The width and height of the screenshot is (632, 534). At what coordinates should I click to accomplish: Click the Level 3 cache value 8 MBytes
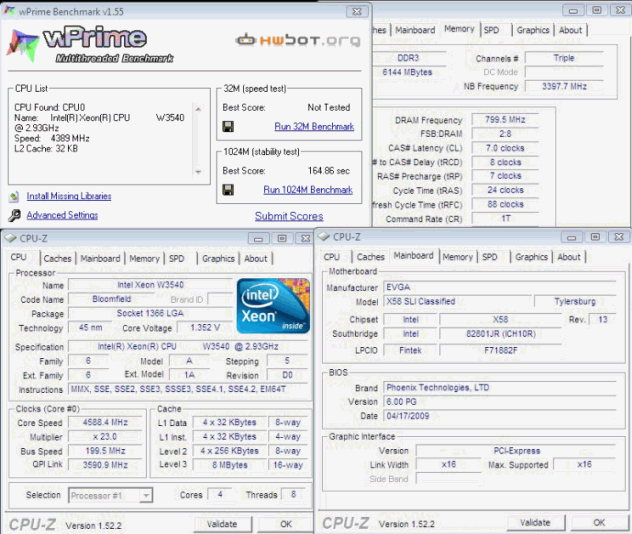point(230,465)
